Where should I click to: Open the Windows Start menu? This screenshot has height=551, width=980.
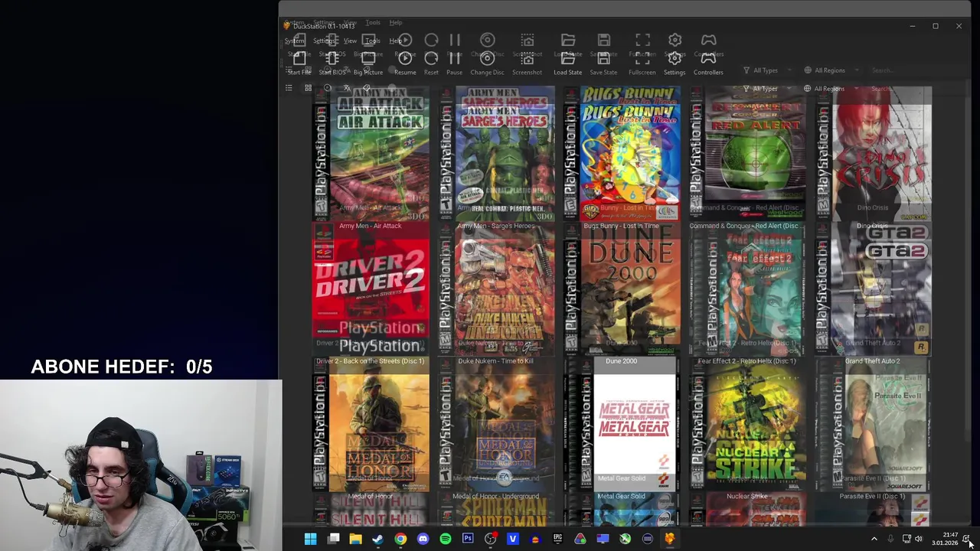point(311,539)
